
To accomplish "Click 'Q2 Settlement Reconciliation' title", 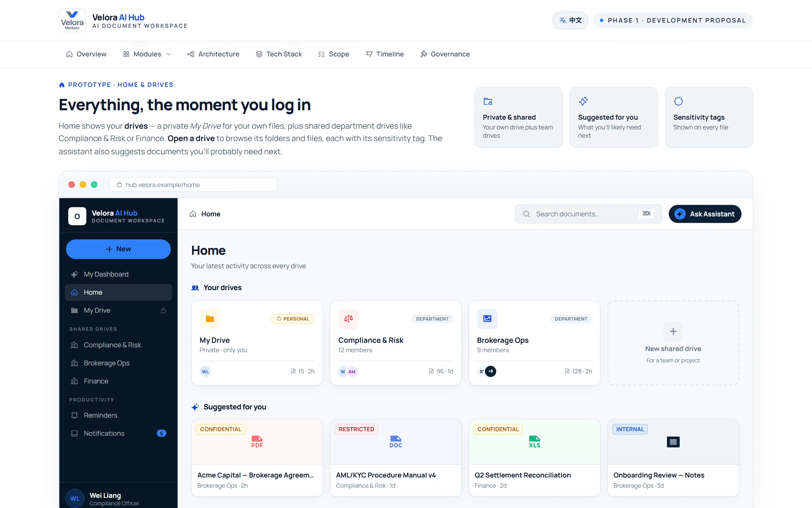I will 523,475.
